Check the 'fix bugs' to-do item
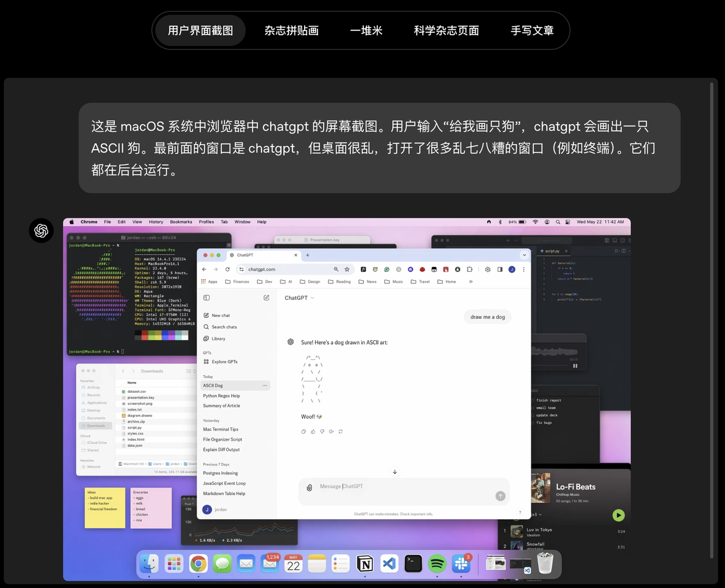Image resolution: width=725 pixels, height=588 pixels. click(x=533, y=423)
